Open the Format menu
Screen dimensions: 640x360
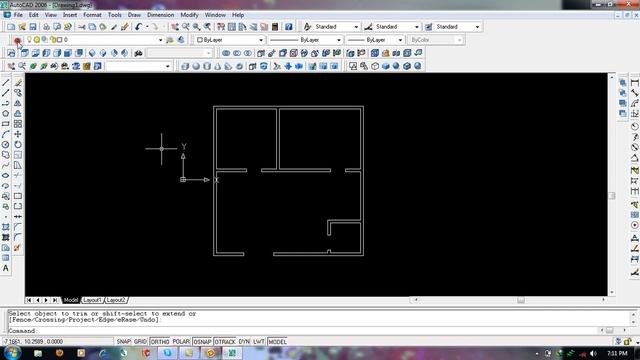[x=92, y=15]
